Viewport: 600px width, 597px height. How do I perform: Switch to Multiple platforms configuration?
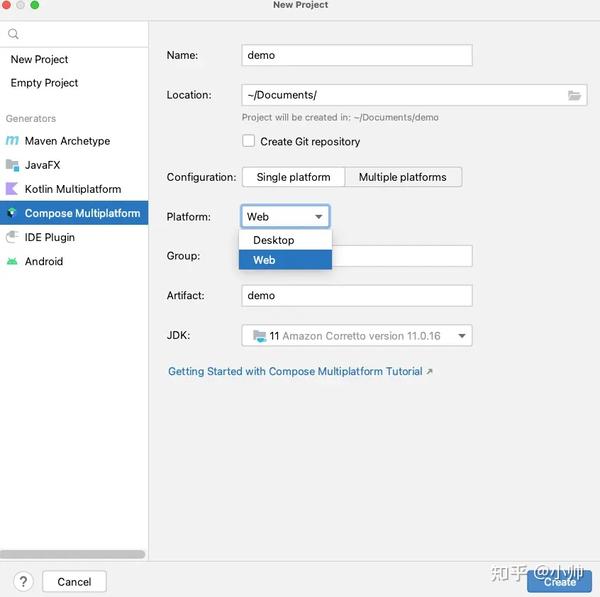click(x=402, y=177)
